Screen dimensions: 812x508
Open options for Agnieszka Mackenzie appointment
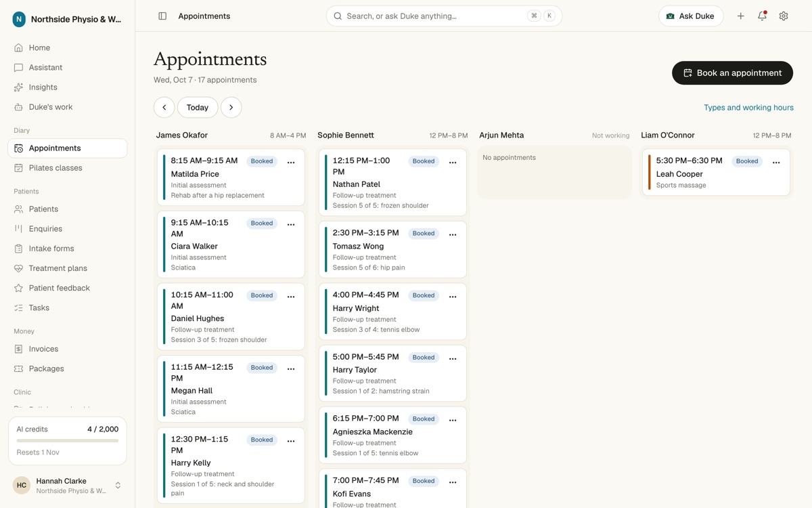click(x=453, y=420)
